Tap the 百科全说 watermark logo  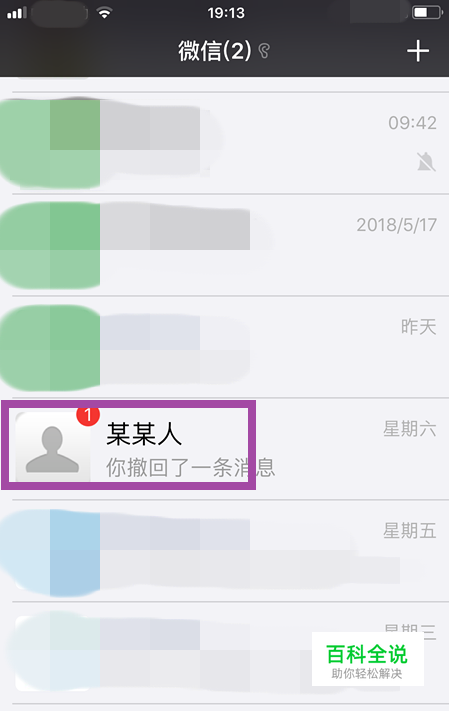click(367, 659)
